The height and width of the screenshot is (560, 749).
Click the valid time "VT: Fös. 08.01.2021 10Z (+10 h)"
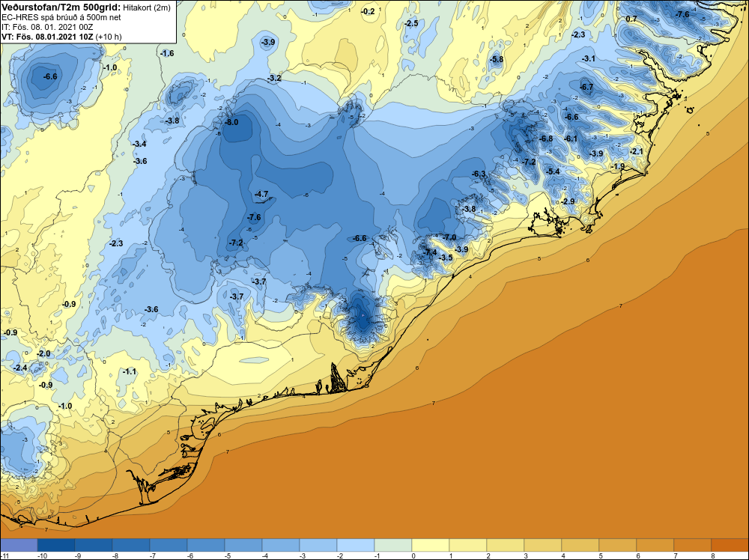click(61, 37)
